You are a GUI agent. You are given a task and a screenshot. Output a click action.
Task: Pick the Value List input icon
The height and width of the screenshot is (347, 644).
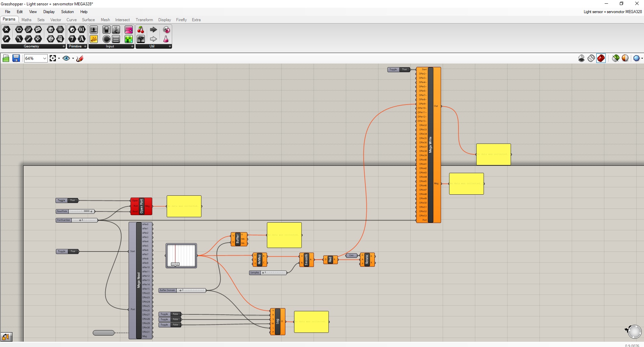click(116, 39)
